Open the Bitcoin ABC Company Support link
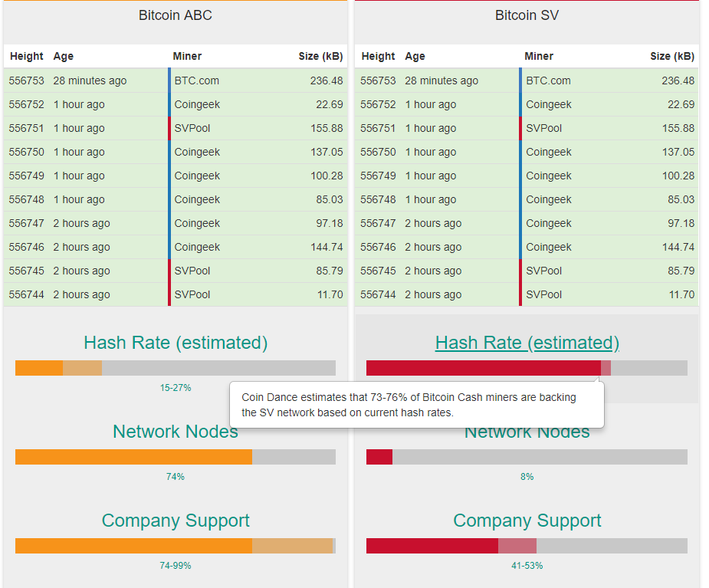 (x=176, y=521)
